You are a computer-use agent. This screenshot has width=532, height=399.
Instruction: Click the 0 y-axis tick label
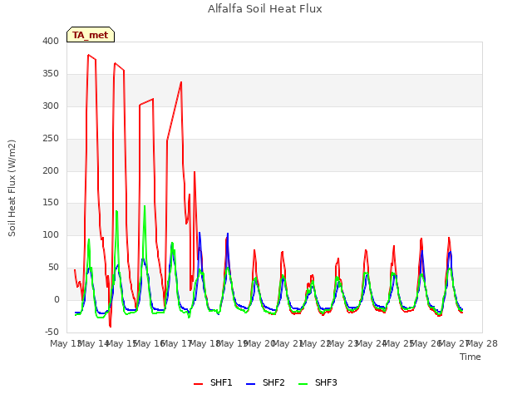click(57, 299)
